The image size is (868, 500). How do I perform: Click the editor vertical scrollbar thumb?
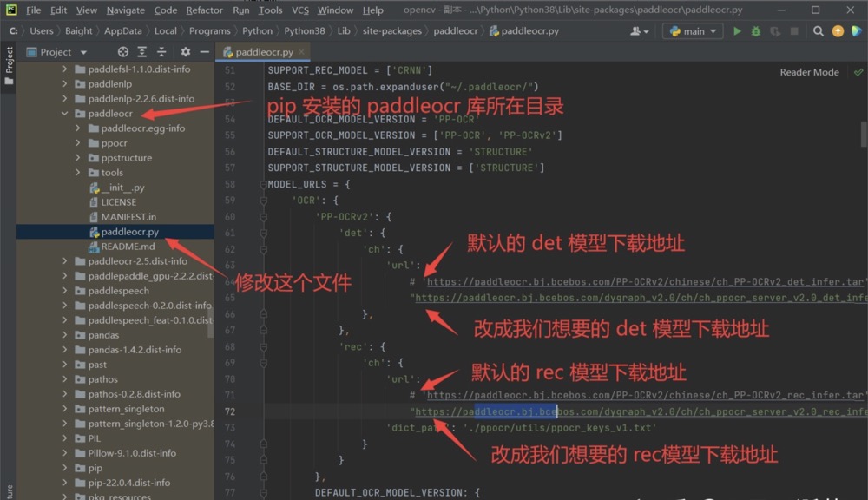click(x=864, y=134)
